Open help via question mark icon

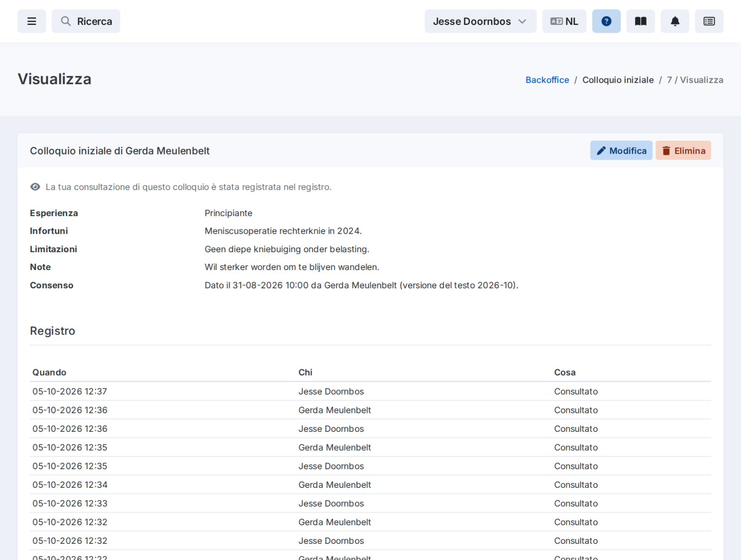pos(606,21)
